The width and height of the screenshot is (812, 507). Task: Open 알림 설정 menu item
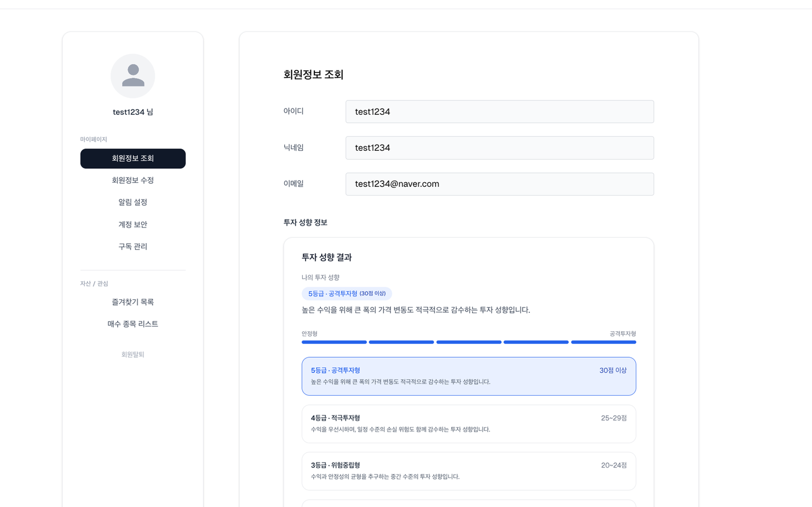[x=133, y=202]
